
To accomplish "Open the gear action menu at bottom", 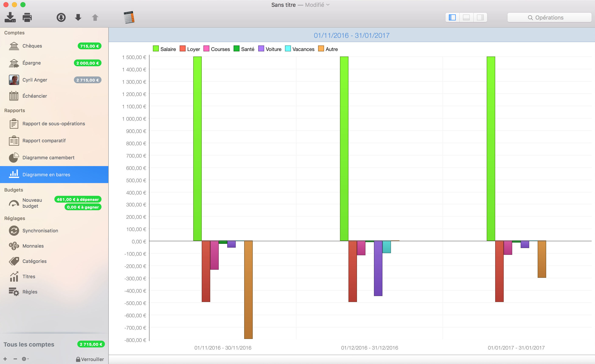I will pyautogui.click(x=25, y=359).
